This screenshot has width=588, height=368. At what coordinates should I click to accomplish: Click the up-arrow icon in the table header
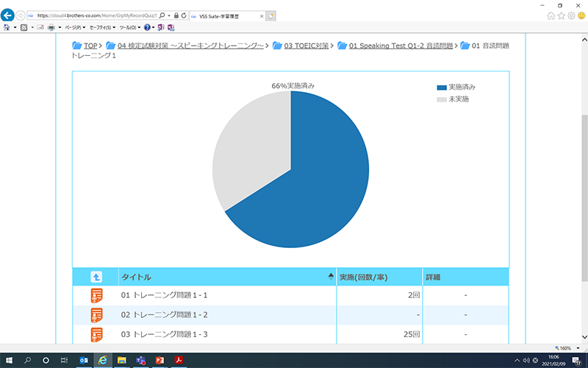click(96, 277)
